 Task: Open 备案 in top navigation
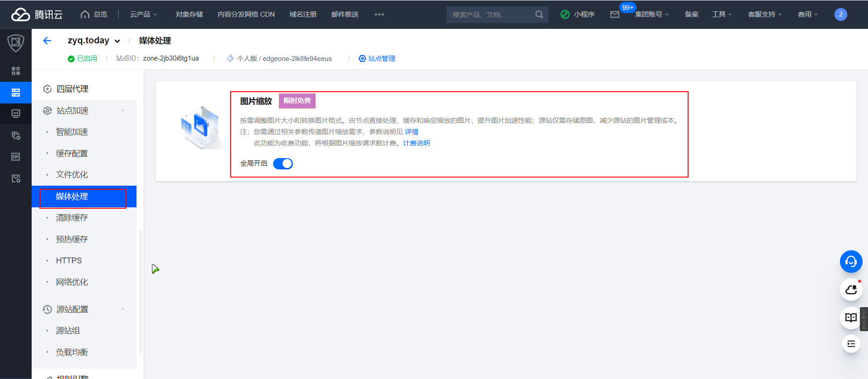691,14
